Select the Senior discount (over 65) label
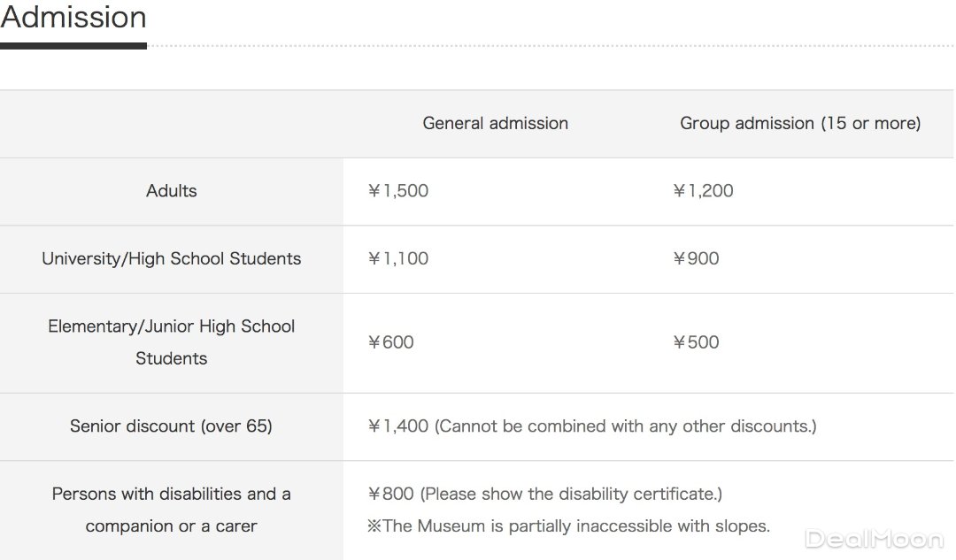Screen dimensions: 956x560 171,426
